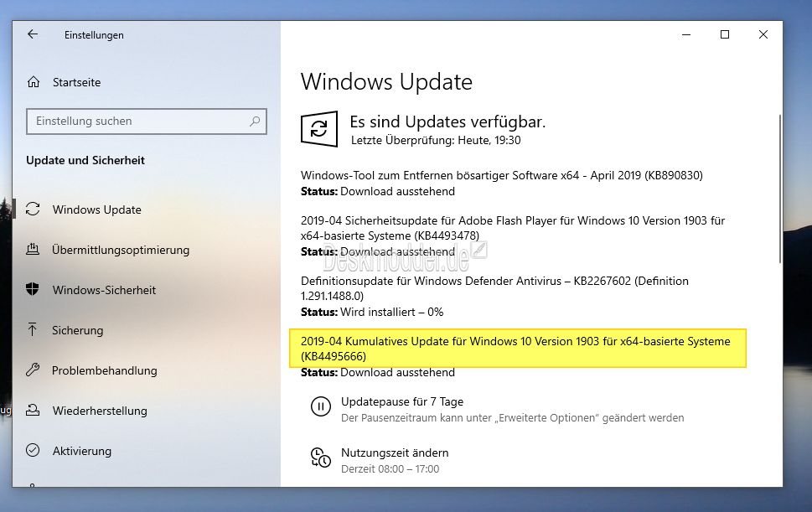The height and width of the screenshot is (512, 812).
Task: Click the vertical scrollbar in Windows Update
Action: click(x=780, y=189)
